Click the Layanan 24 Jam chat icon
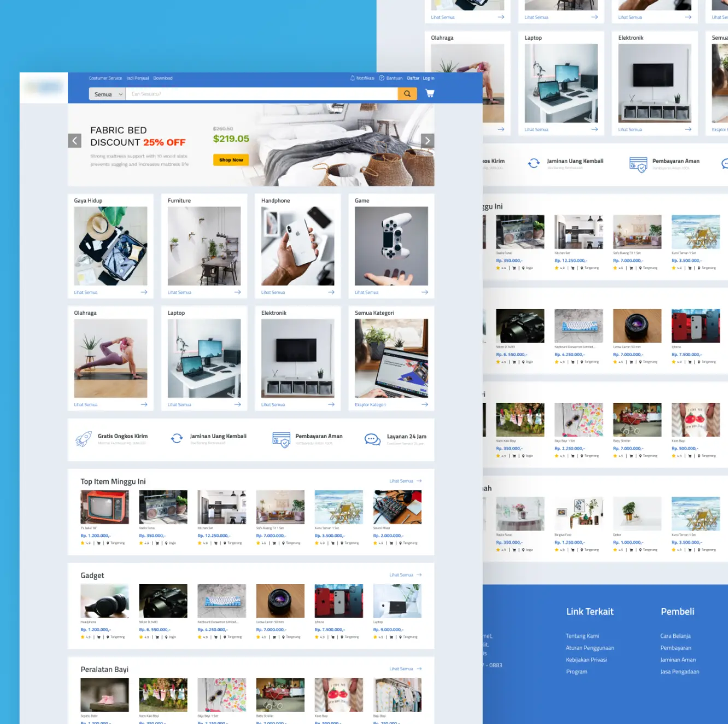Viewport: 728px width, 724px height. pos(372,439)
